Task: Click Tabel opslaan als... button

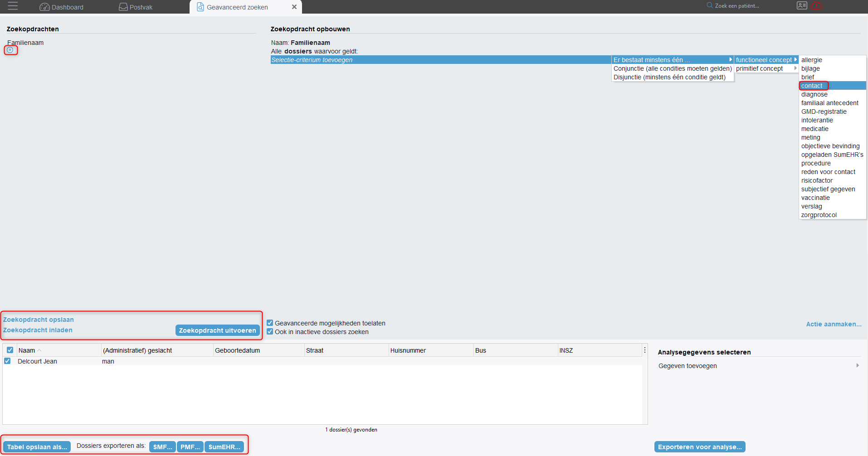Action: [x=37, y=447]
